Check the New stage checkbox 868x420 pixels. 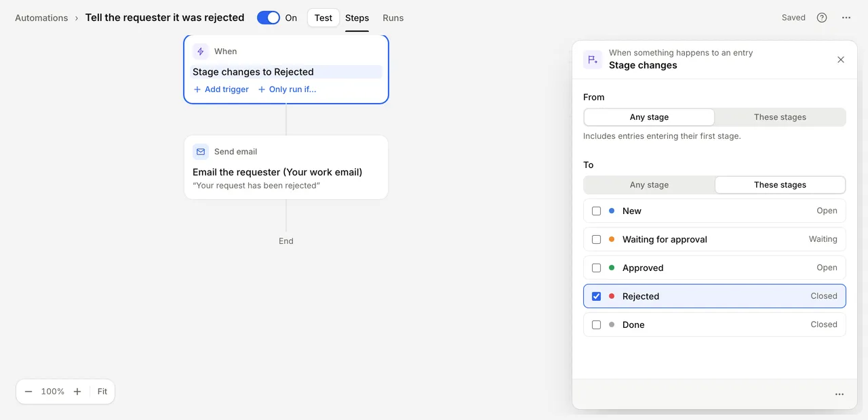coord(596,211)
